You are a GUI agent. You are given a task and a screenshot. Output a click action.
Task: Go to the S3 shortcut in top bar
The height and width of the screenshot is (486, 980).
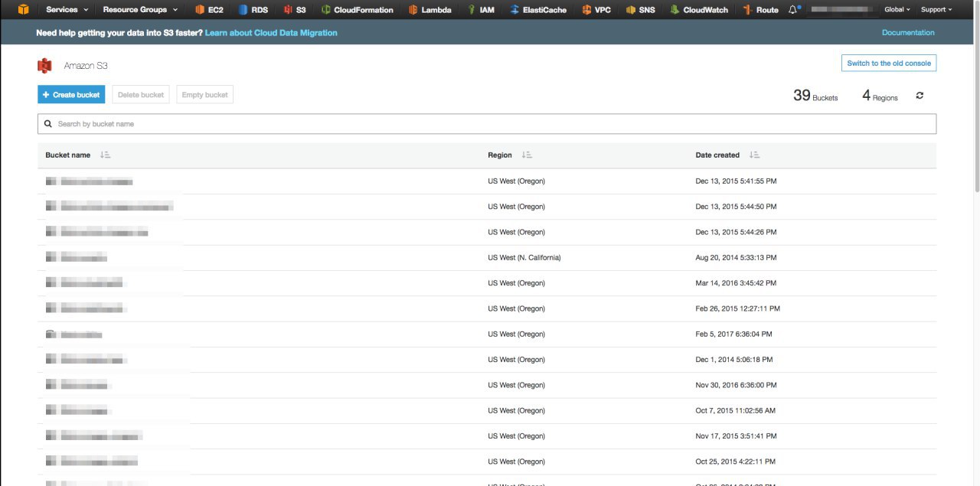[x=295, y=10]
